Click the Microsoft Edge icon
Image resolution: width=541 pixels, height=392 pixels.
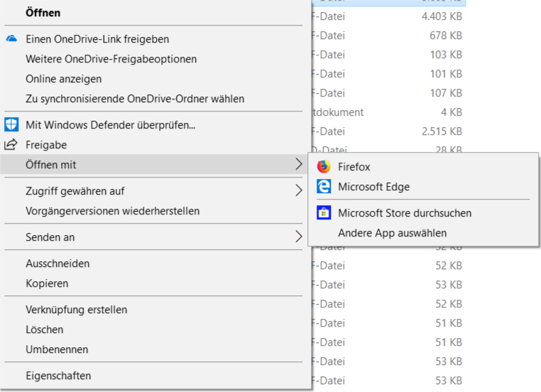click(324, 186)
